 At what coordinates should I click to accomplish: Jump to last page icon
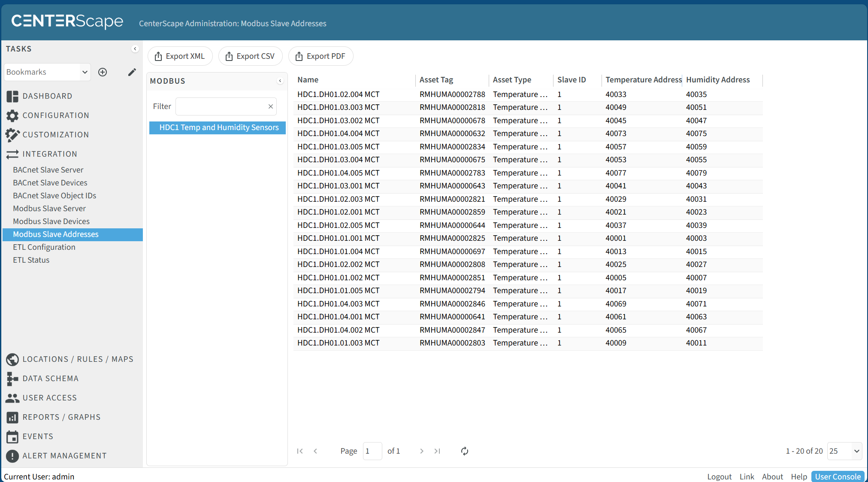pos(437,451)
